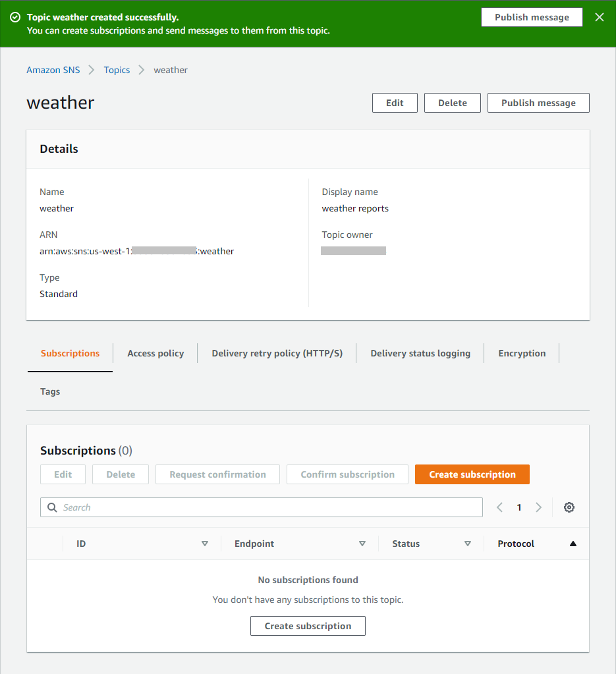Click the 'weather reports' display name
This screenshot has width=616, height=674.
[355, 208]
